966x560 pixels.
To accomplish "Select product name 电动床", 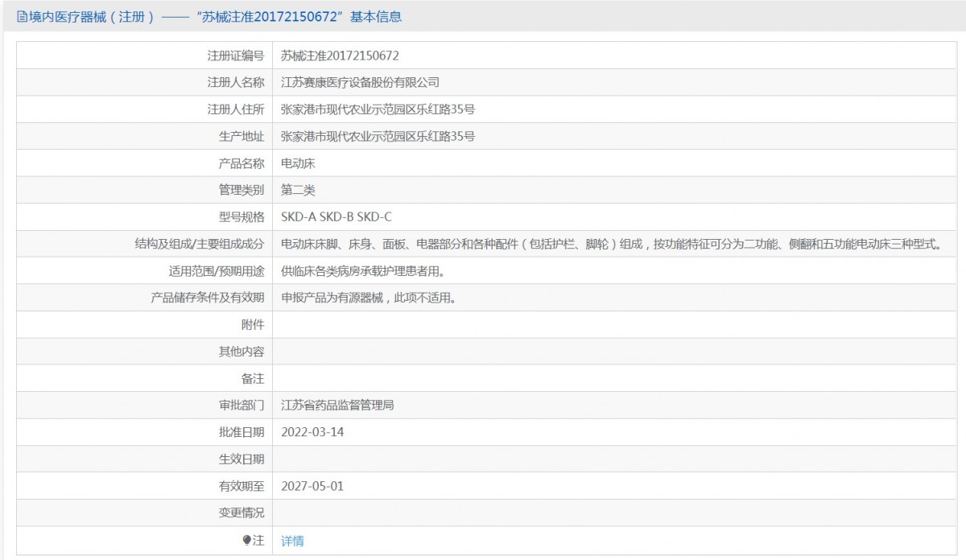I will tap(298, 163).
